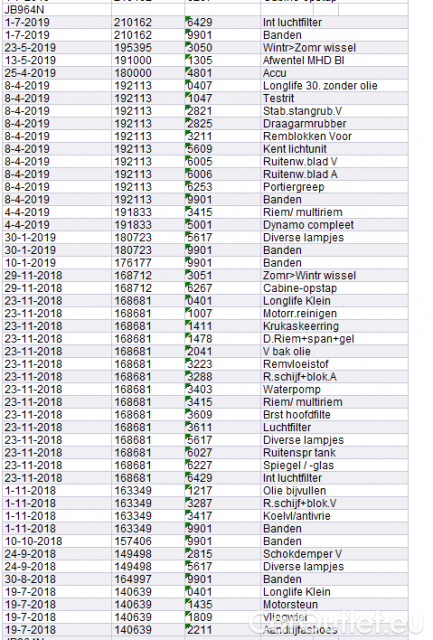Click date cell 30-8-2018
Screen dimensions: 433x640
(57, 579)
